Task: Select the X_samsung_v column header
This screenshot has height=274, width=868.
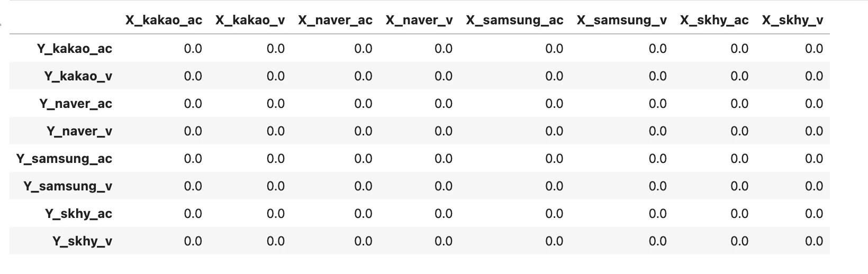Action: pyautogui.click(x=621, y=21)
